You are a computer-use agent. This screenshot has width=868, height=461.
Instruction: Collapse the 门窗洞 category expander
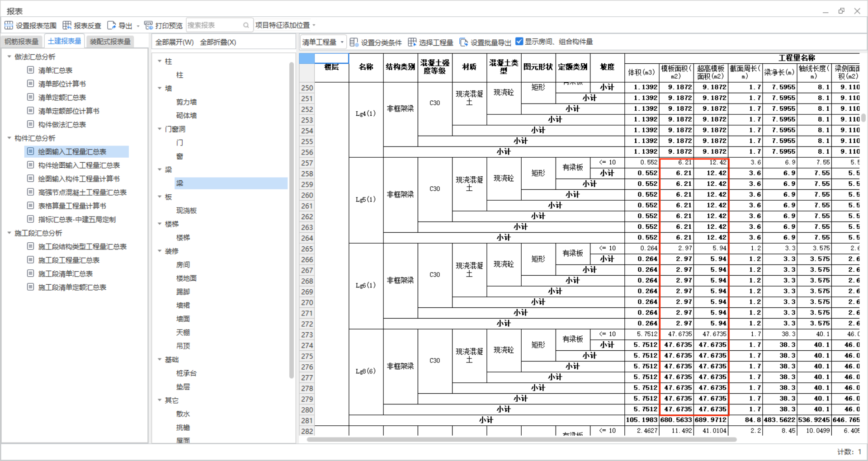[160, 129]
